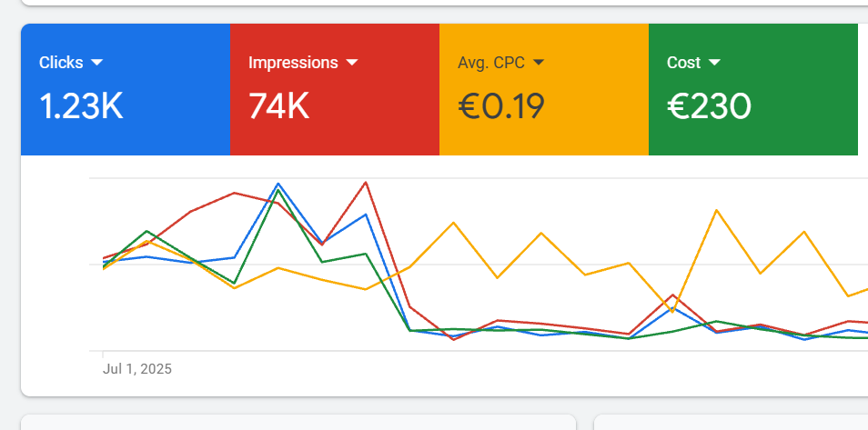Image resolution: width=868 pixels, height=430 pixels.
Task: Click the €230 cost value
Action: point(709,106)
